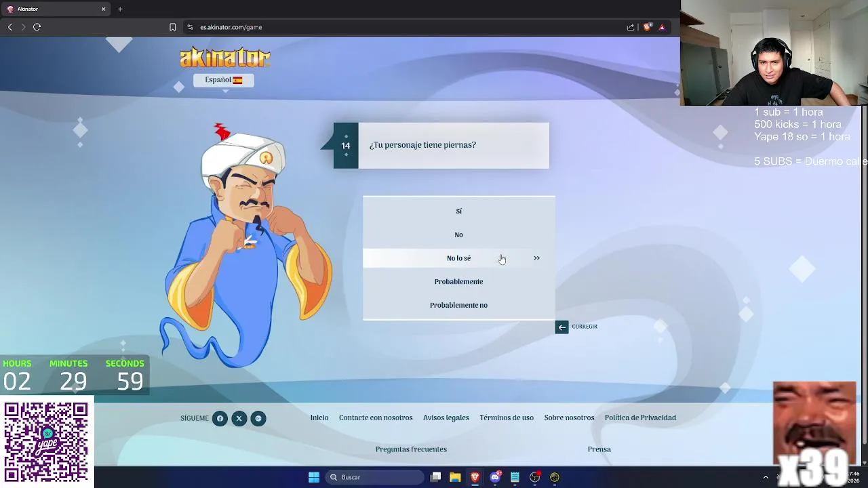Viewport: 868px width, 488px height.
Task: Click the browser forward arrow
Action: 23,27
